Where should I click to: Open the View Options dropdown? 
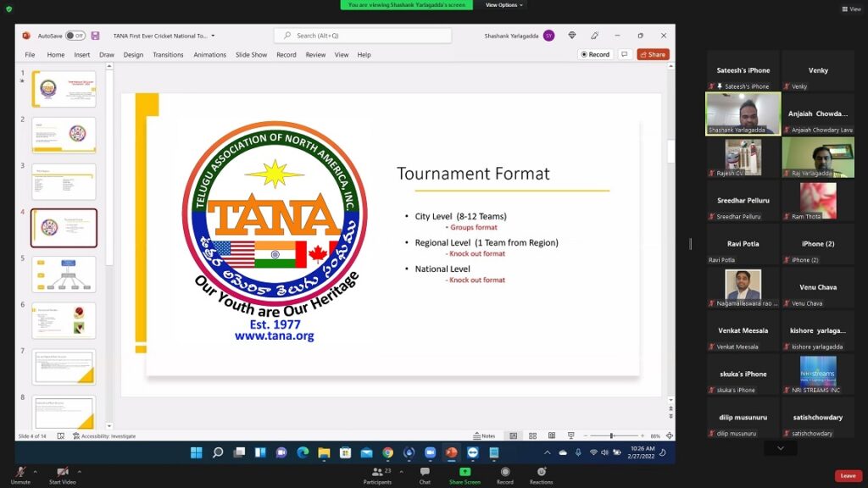point(504,5)
